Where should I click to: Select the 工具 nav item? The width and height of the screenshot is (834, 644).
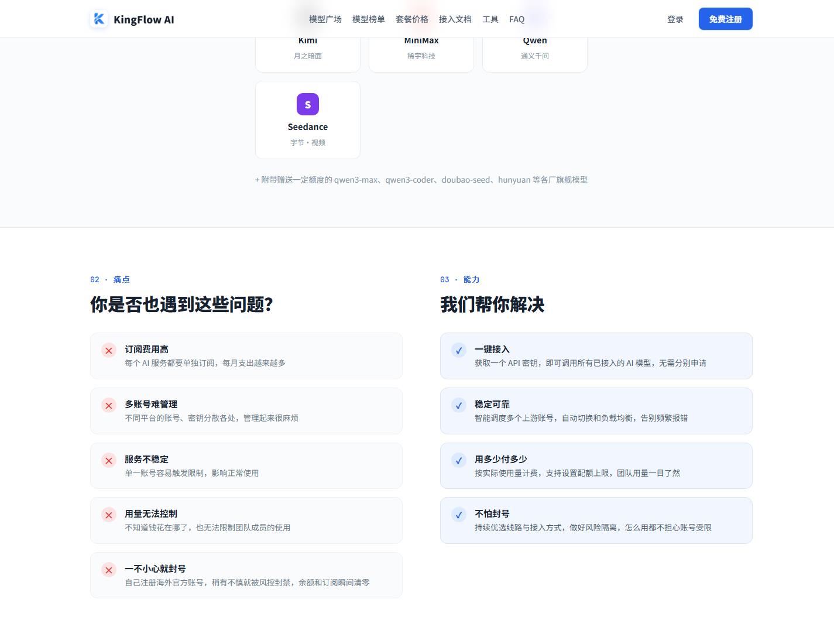coord(490,19)
